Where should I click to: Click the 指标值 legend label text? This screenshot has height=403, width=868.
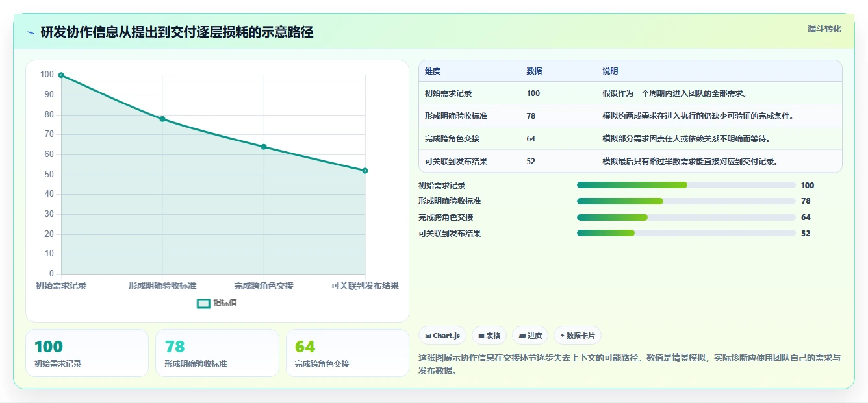[x=225, y=303]
